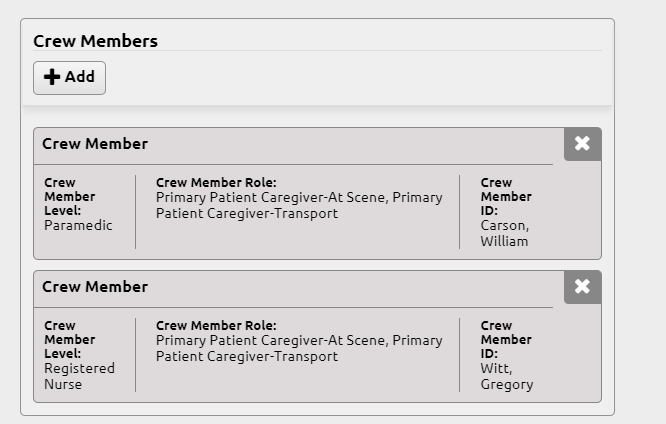This screenshot has width=666, height=424.
Task: Click the Crew Members section heading
Action: [x=96, y=41]
